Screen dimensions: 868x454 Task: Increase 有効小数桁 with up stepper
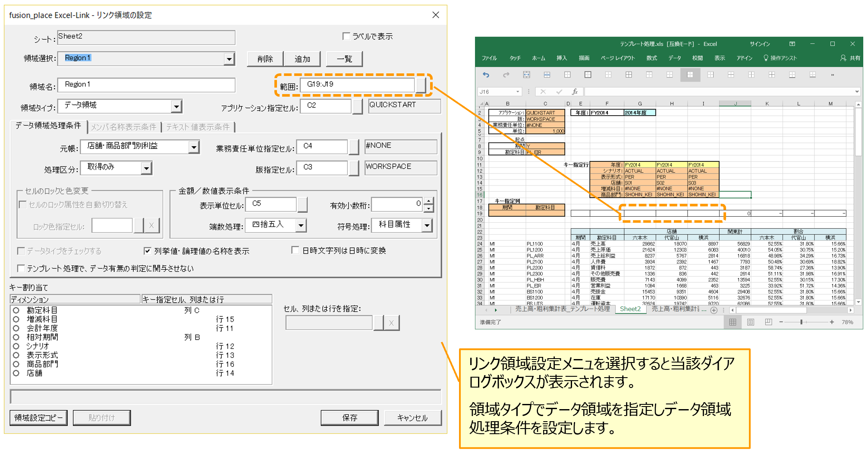point(428,201)
